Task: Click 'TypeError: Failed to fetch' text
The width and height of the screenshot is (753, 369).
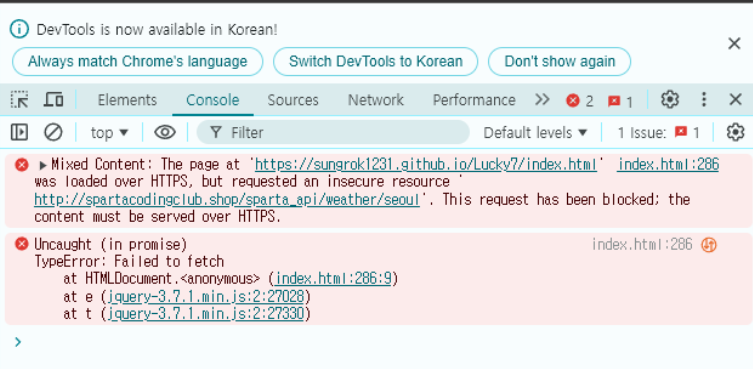Action: [129, 261]
